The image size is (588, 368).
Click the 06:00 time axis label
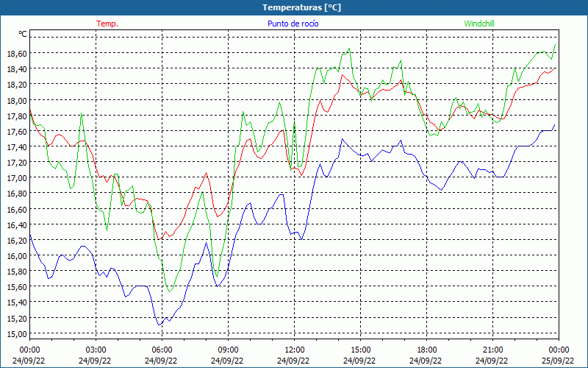point(162,350)
